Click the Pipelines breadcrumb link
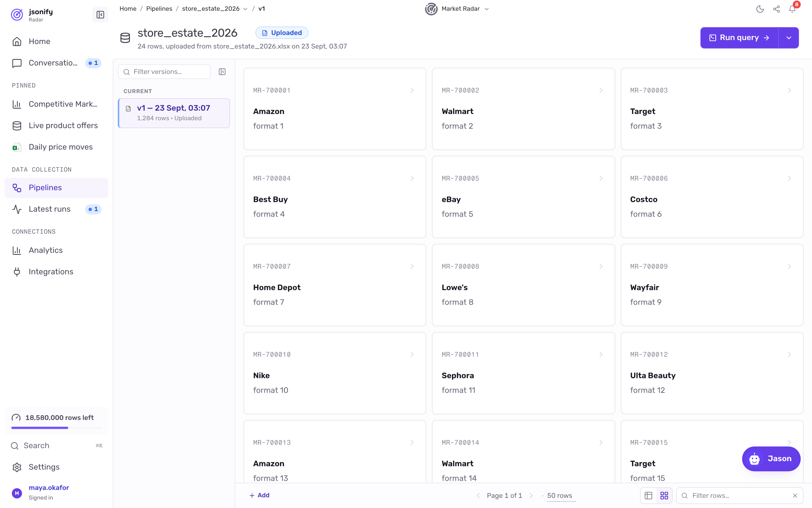Image resolution: width=812 pixels, height=508 pixels. pyautogui.click(x=159, y=9)
